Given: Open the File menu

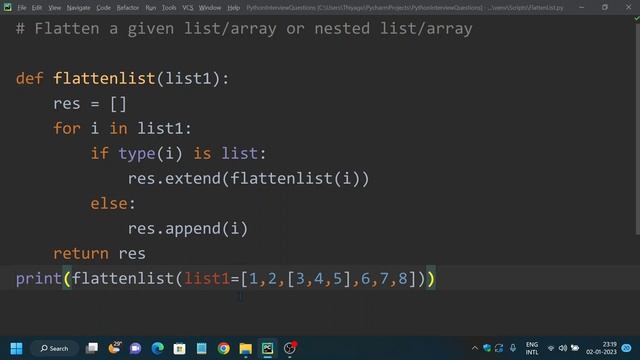Looking at the screenshot, I should 22,8.
